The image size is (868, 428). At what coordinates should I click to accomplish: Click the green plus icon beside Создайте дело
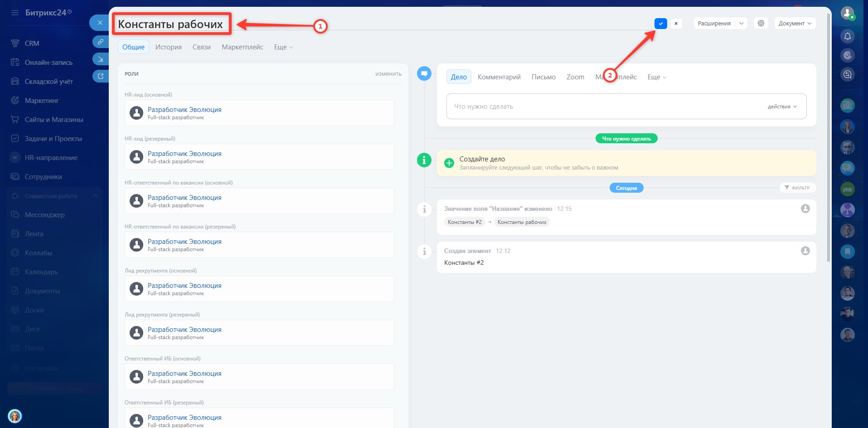coord(449,163)
